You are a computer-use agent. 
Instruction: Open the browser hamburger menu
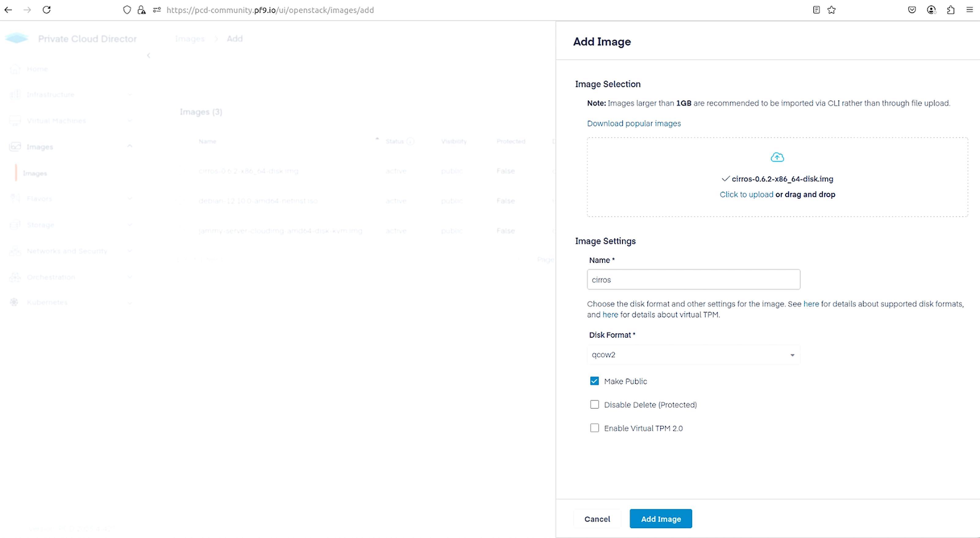tap(969, 10)
